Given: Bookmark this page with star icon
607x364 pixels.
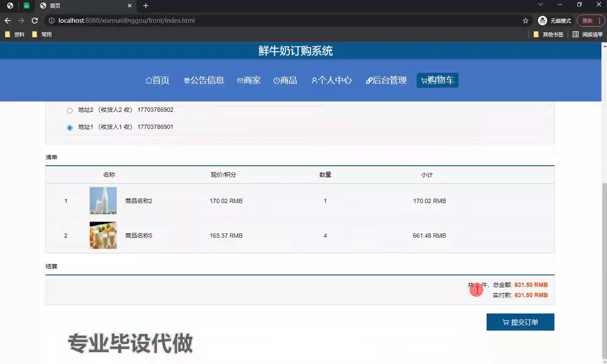Looking at the screenshot, I should (x=525, y=21).
